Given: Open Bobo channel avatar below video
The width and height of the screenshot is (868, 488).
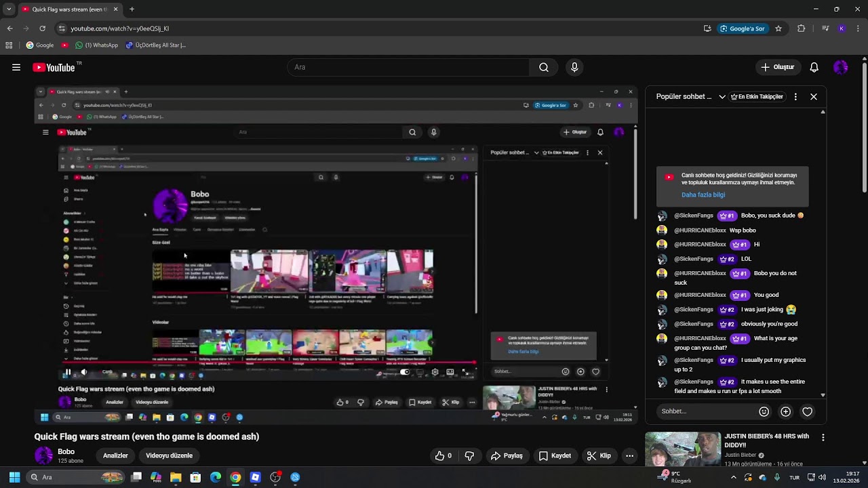Looking at the screenshot, I should (x=43, y=455).
